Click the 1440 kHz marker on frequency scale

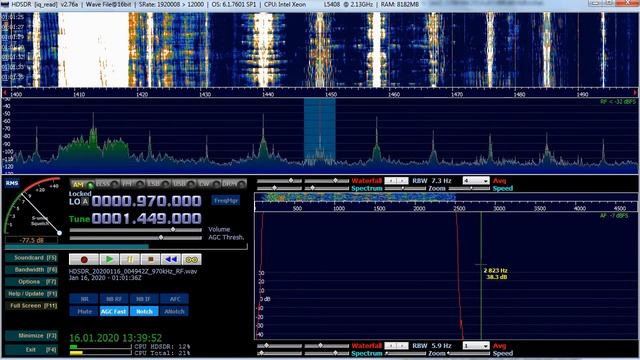pos(268,94)
